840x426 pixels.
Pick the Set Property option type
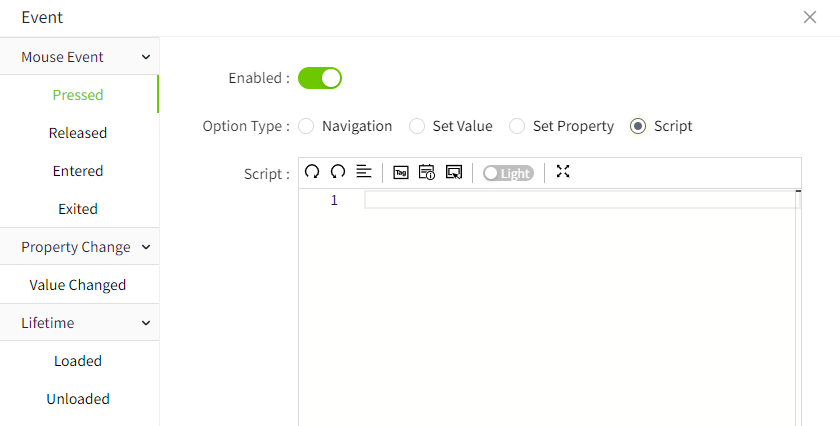pos(517,126)
